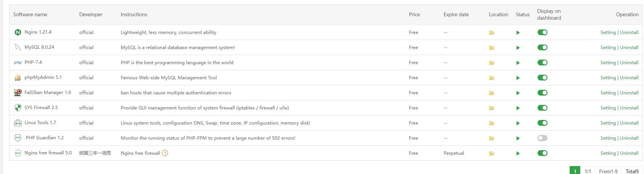Open the phpMyAdmin 5.1 folder location icon
The image size is (644, 174).
click(x=491, y=78)
